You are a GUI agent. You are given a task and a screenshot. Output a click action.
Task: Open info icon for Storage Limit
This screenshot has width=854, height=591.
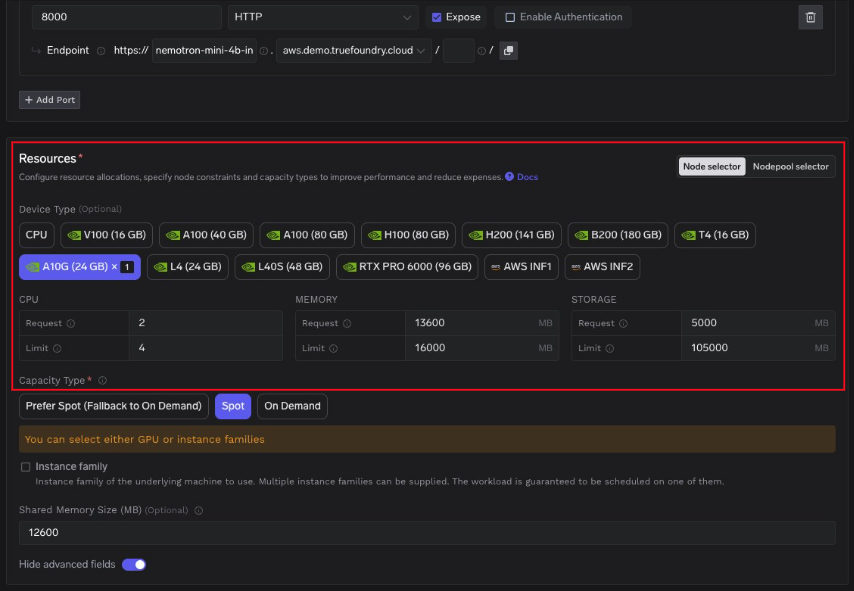609,349
